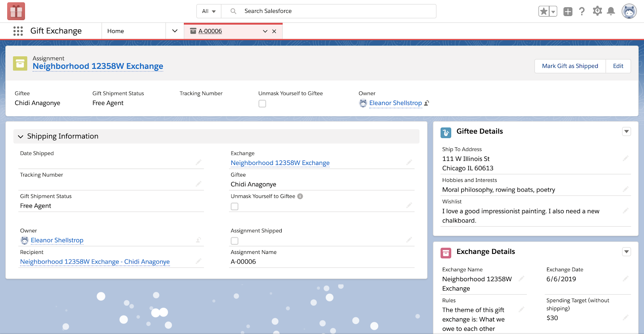644x334 pixels.
Task: Edit the Wishlist field pencil
Action: tap(625, 210)
